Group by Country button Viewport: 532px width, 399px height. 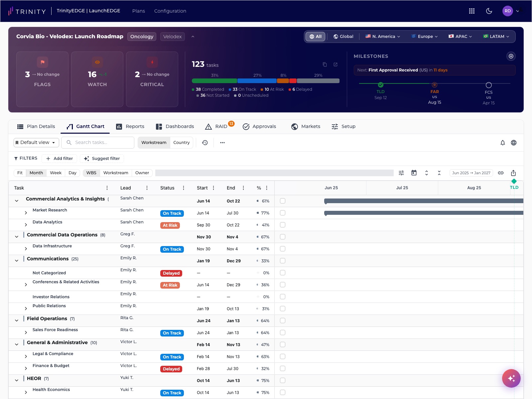(x=182, y=143)
